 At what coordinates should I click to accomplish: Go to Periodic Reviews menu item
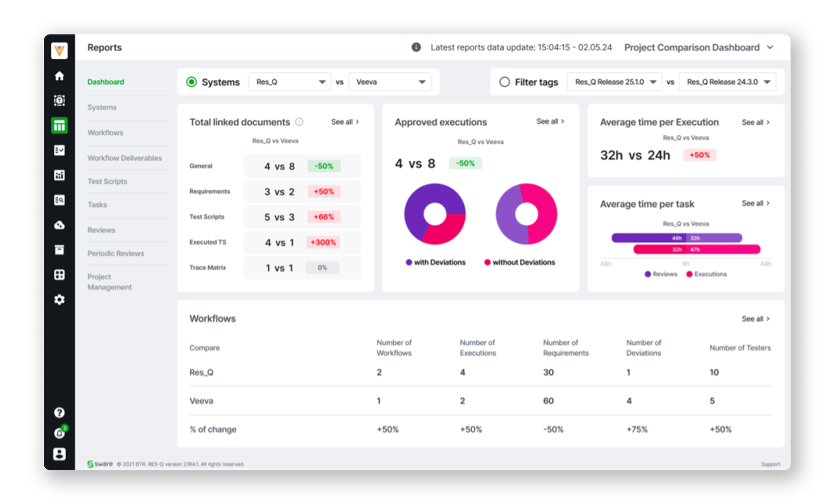tap(116, 254)
